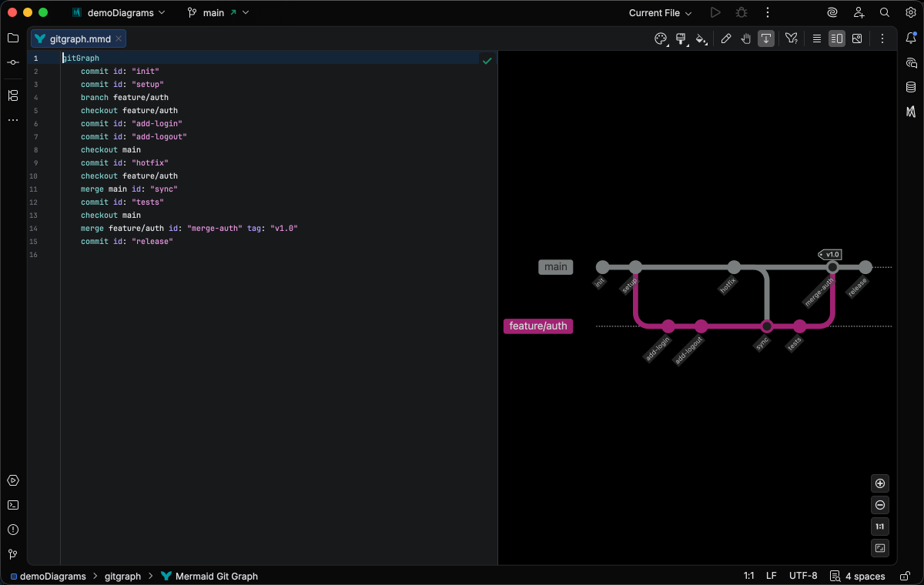
Task: Click the main branch label in diagram
Action: 556,267
